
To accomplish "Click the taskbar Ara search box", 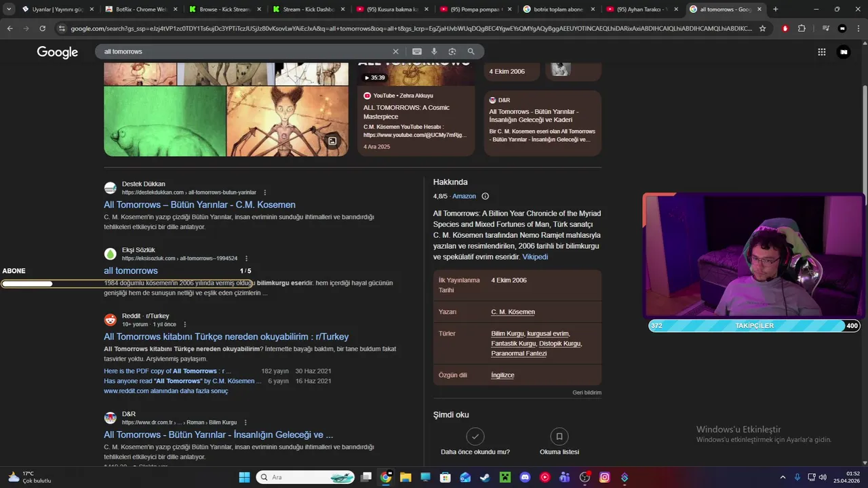I will pos(307,477).
